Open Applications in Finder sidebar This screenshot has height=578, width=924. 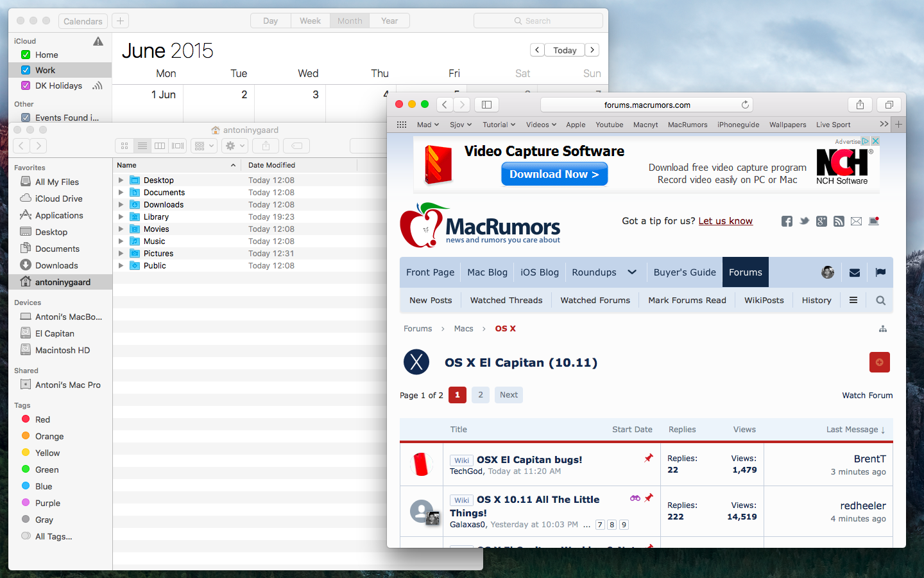60,215
